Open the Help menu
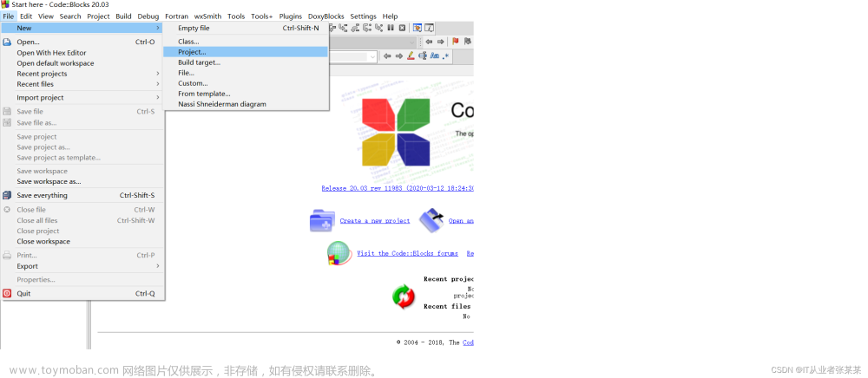This screenshot has height=378, width=868. 390,16
